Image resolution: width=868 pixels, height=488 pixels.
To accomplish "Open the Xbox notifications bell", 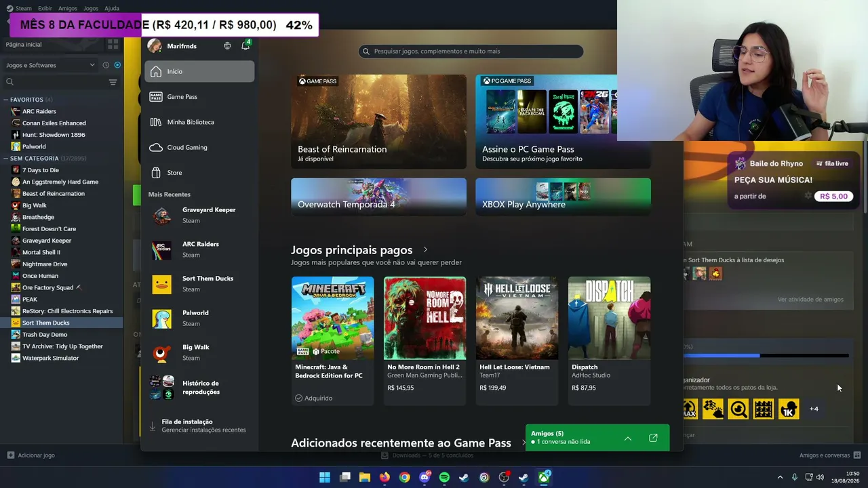I will click(x=245, y=45).
